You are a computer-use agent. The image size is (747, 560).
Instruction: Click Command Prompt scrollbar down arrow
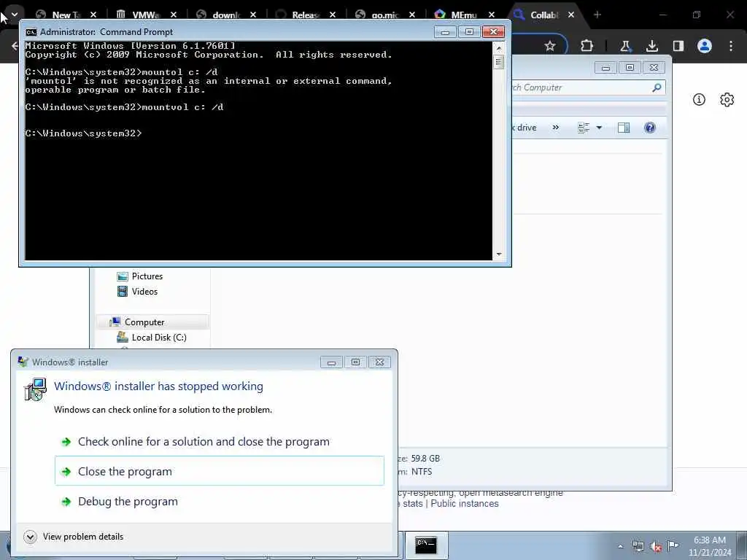[499, 254]
